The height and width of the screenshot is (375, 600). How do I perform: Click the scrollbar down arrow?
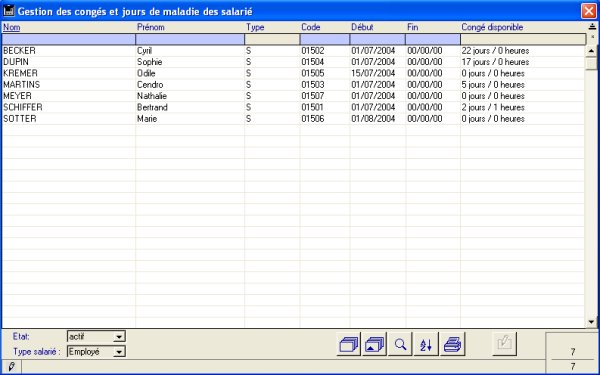click(x=592, y=322)
